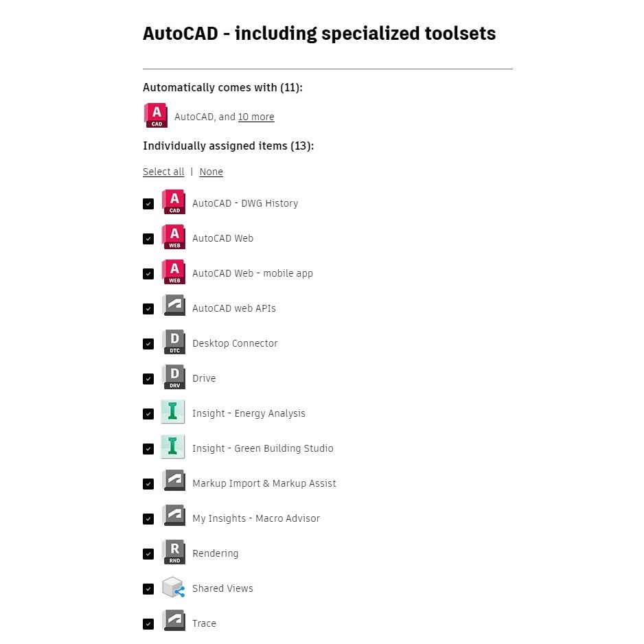This screenshot has height=644, width=644.
Task: Uncheck the AutoCAD web APIs checkbox
Action: [148, 309]
